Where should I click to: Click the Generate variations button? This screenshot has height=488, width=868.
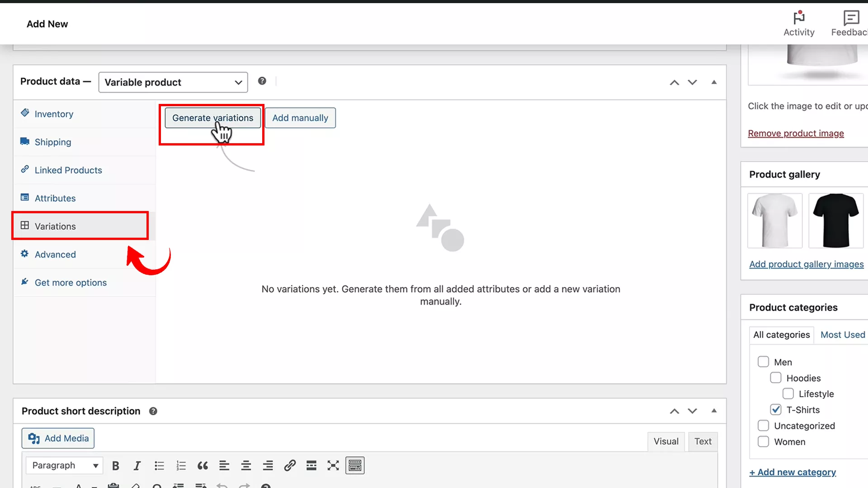tap(212, 117)
